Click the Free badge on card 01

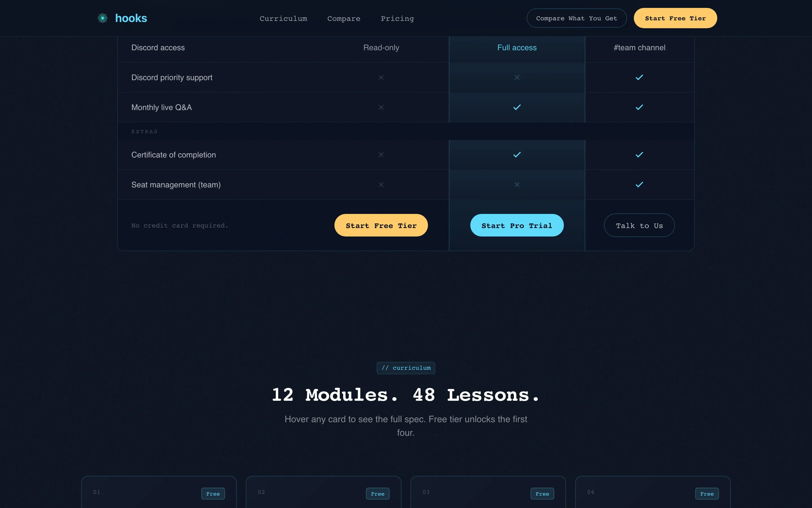(213, 494)
